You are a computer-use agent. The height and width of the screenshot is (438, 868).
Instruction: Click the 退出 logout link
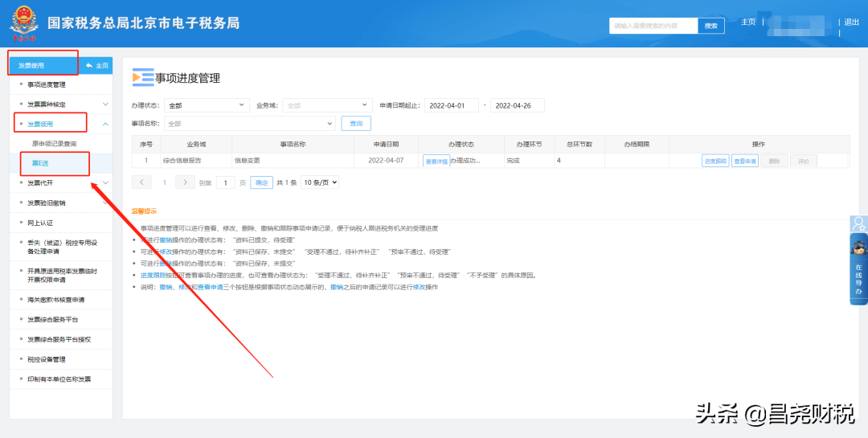pos(851,23)
